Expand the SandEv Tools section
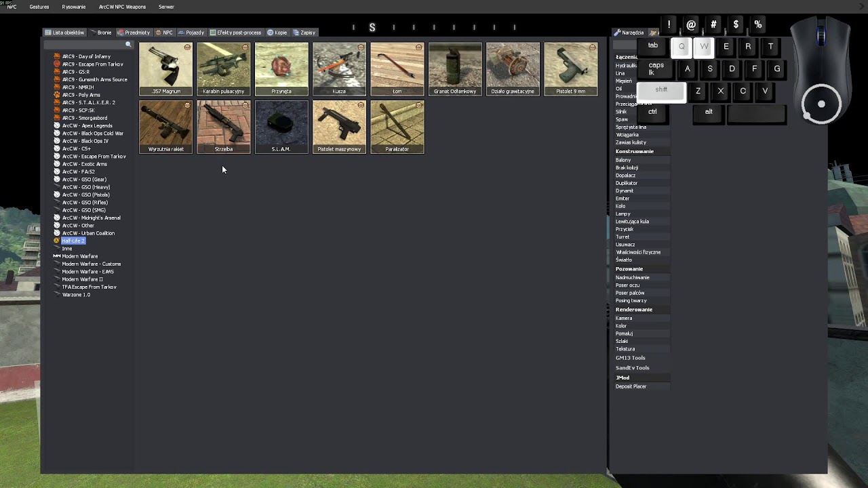This screenshot has height=488, width=868. point(641,367)
